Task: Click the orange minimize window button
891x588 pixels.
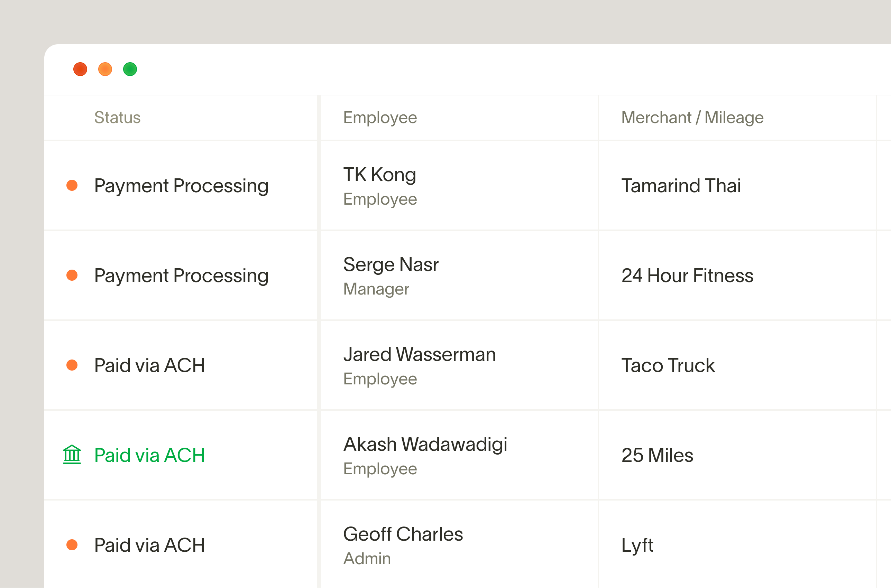Action: point(105,69)
